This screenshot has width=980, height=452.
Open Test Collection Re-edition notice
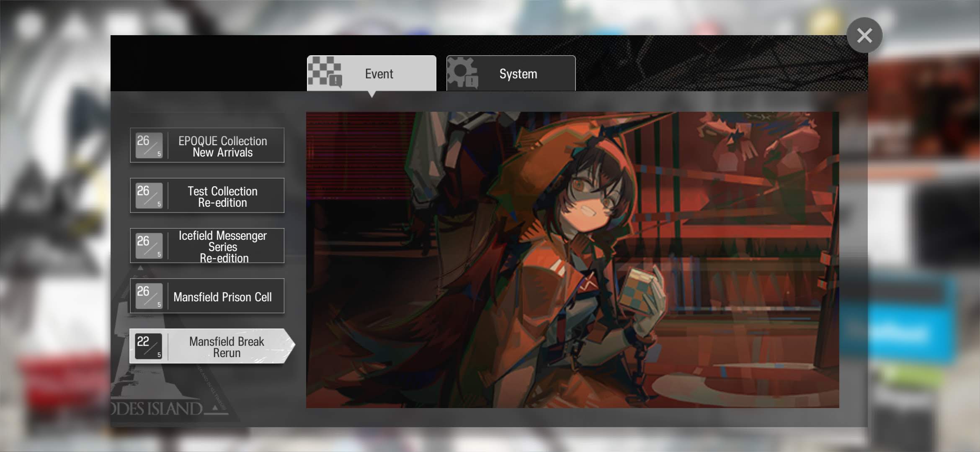click(x=222, y=196)
